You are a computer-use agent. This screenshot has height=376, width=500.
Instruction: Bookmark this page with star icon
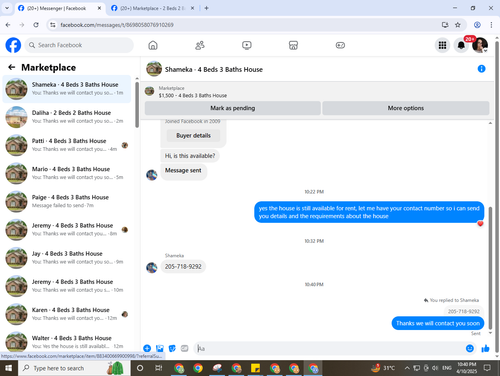[x=458, y=25]
